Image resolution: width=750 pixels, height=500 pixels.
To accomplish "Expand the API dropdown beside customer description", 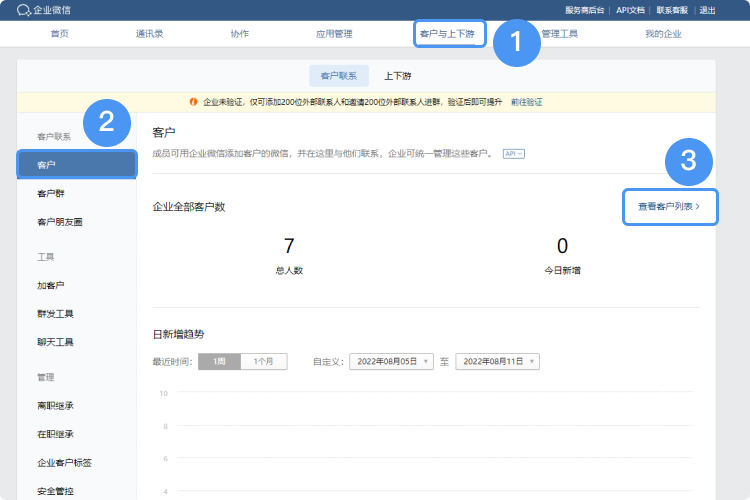I will [514, 153].
